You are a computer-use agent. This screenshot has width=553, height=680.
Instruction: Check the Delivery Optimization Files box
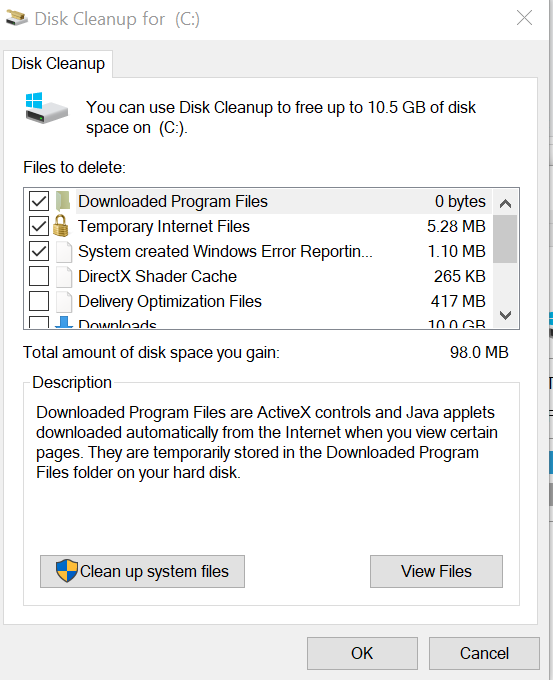point(39,301)
